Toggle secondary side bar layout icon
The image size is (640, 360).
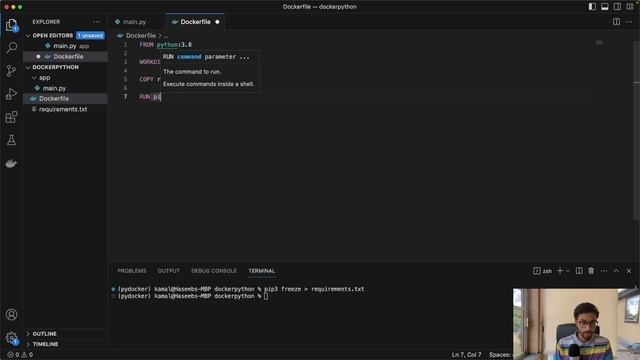(x=617, y=7)
